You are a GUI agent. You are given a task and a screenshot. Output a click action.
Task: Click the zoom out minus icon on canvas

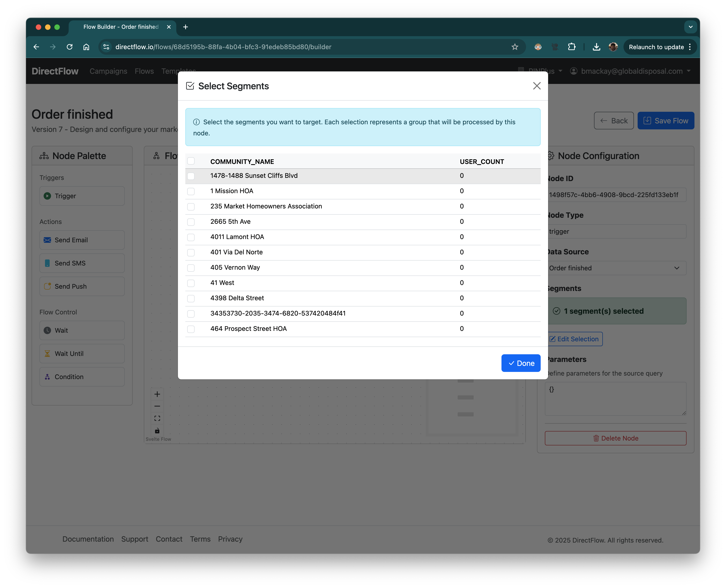157,406
